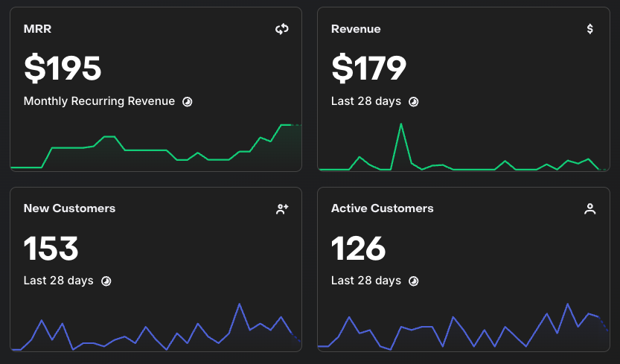
Task: Click the clock icon in the New Customers card
Action: coord(106,281)
